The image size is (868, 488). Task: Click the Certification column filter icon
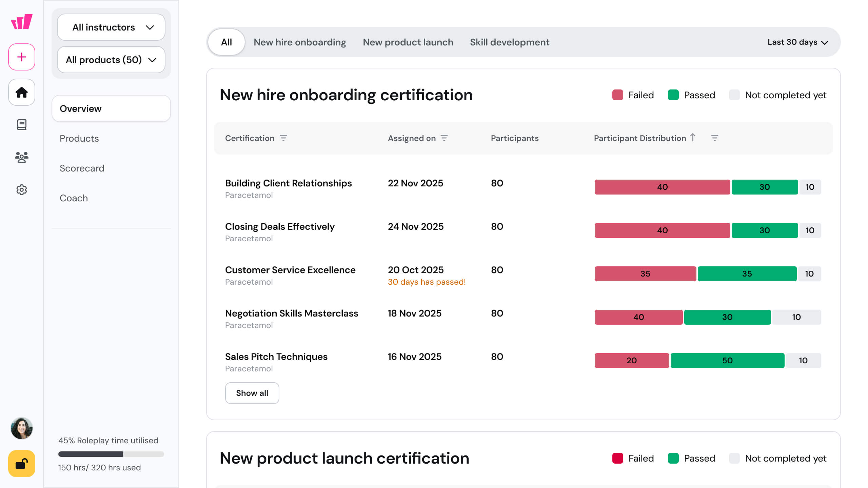tap(283, 138)
